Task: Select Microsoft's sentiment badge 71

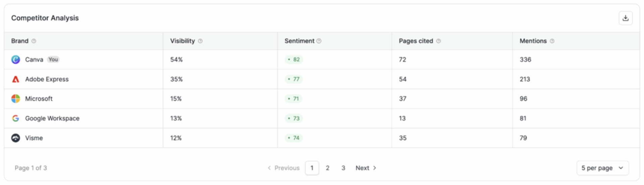Action: point(293,99)
